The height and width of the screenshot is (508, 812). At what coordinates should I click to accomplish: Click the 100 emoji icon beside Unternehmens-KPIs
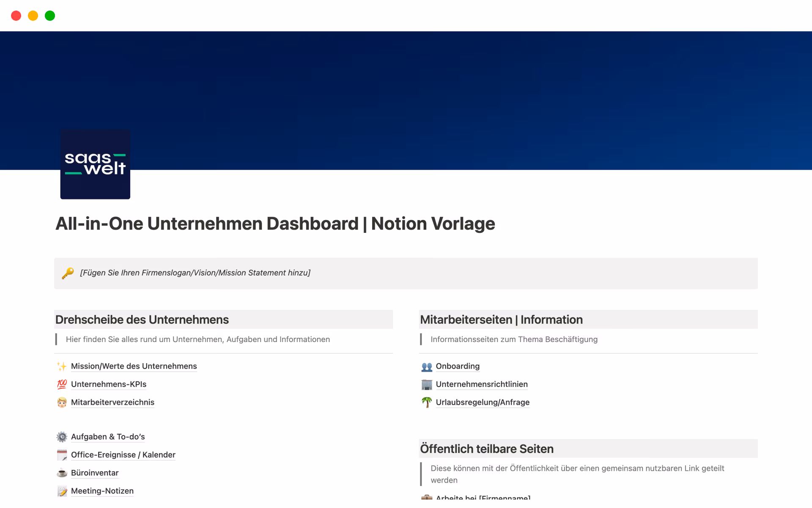(x=62, y=384)
